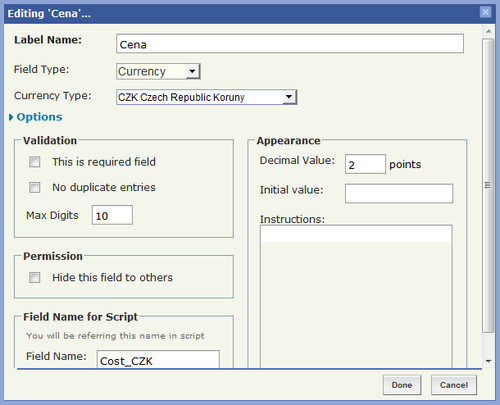500x405 pixels.
Task: Select the Currency field type combo box
Action: coord(158,71)
